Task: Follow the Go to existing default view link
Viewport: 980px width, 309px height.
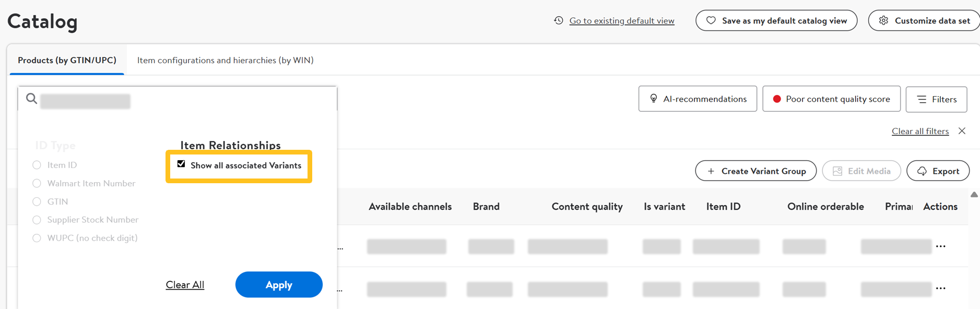Action: pyautogui.click(x=622, y=20)
